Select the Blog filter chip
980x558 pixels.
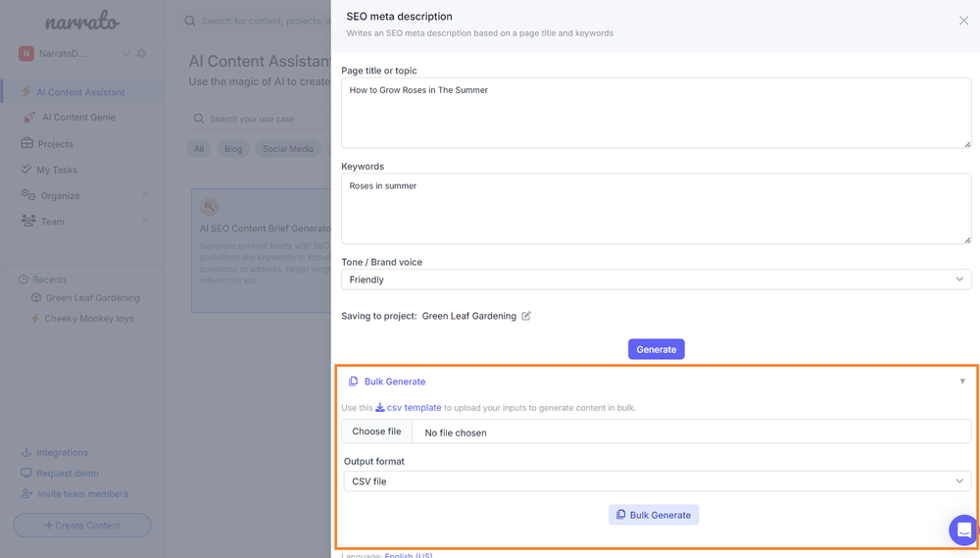[x=233, y=149]
